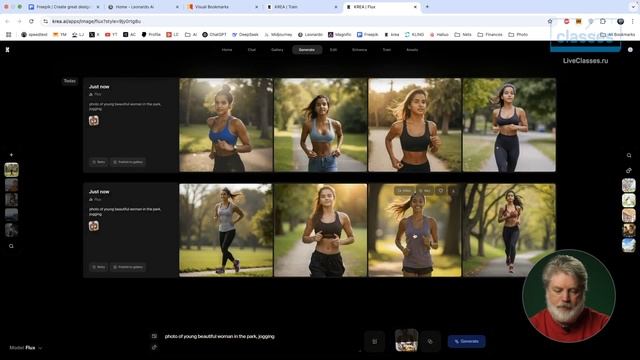Select the Generate tab
This screenshot has width=640, height=360.
307,50
